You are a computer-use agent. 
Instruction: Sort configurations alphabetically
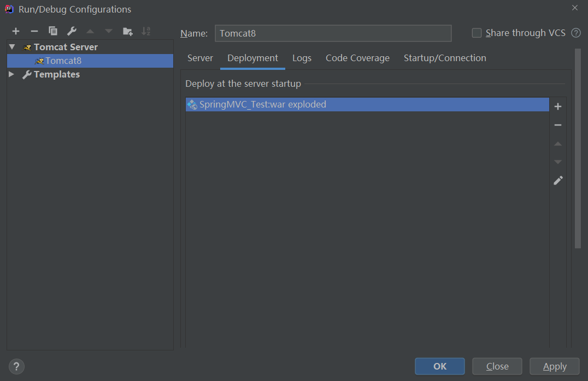click(x=146, y=31)
